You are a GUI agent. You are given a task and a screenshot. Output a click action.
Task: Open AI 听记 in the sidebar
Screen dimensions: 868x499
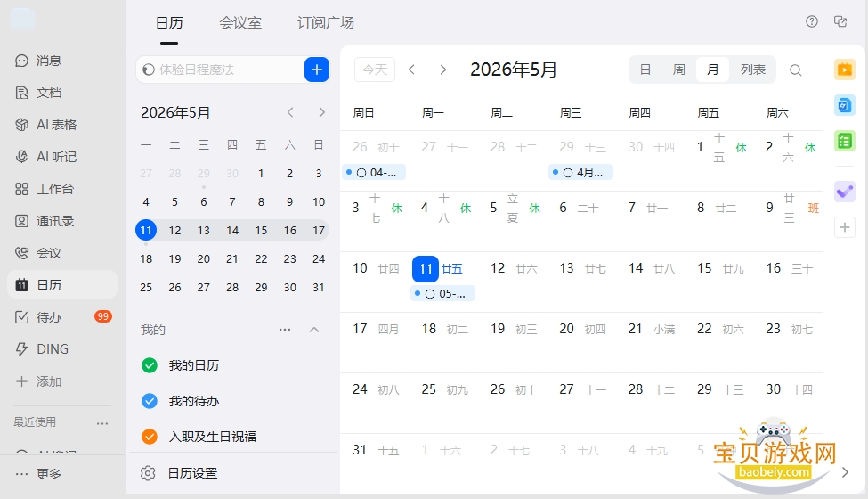46,157
